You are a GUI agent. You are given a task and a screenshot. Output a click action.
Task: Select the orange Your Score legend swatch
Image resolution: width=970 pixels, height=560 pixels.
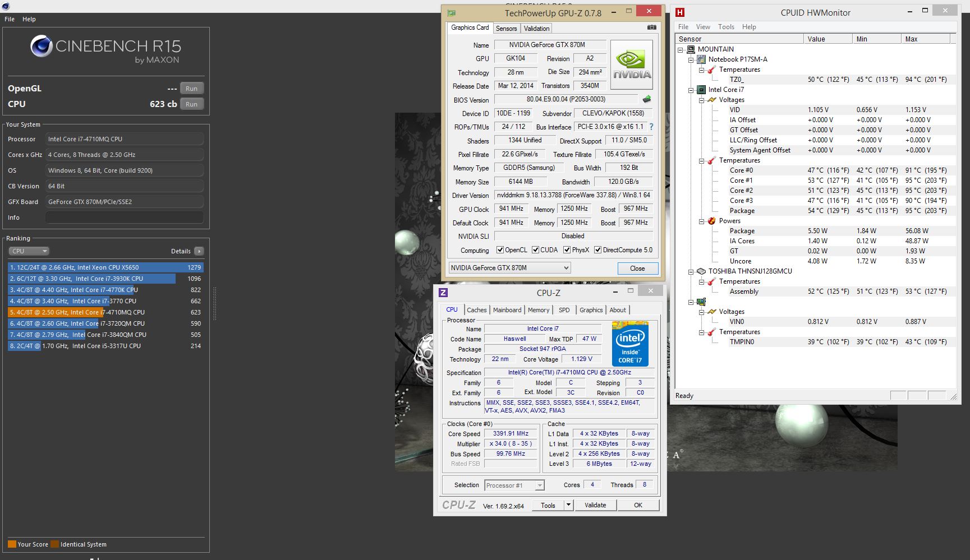[x=12, y=544]
